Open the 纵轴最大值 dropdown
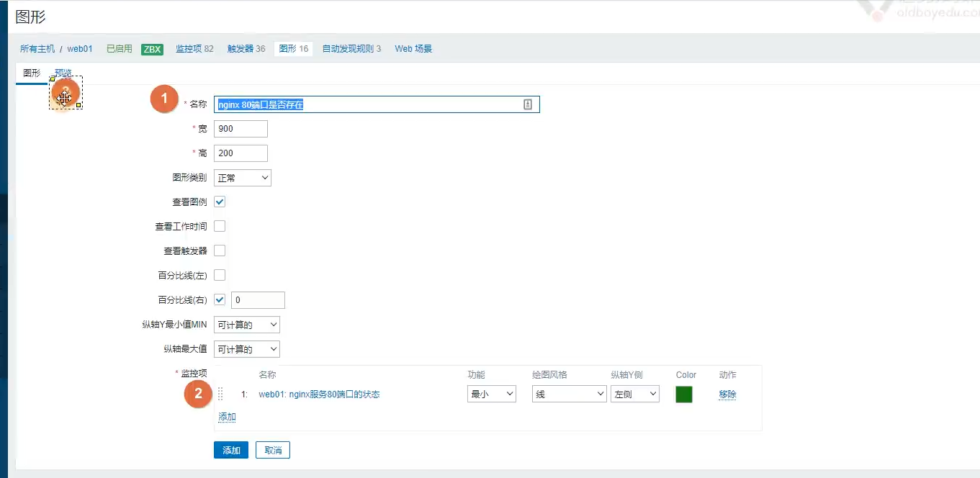Image resolution: width=980 pixels, height=478 pixels. point(247,349)
